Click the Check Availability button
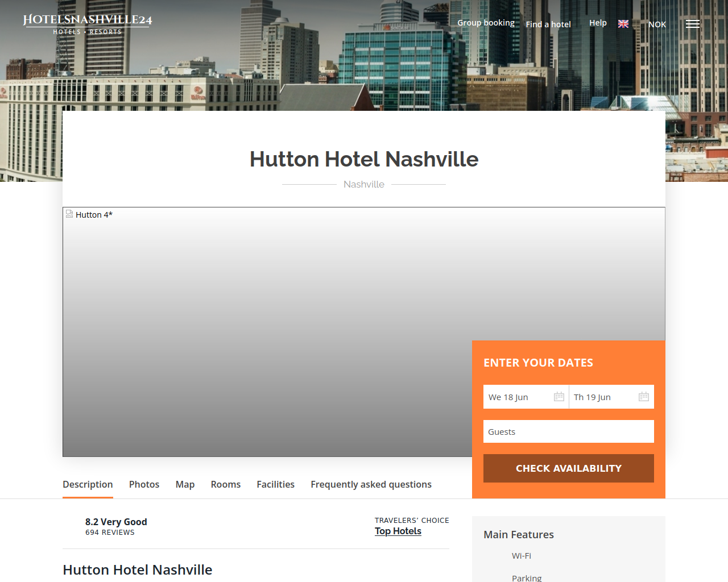The width and height of the screenshot is (728, 582). [569, 468]
